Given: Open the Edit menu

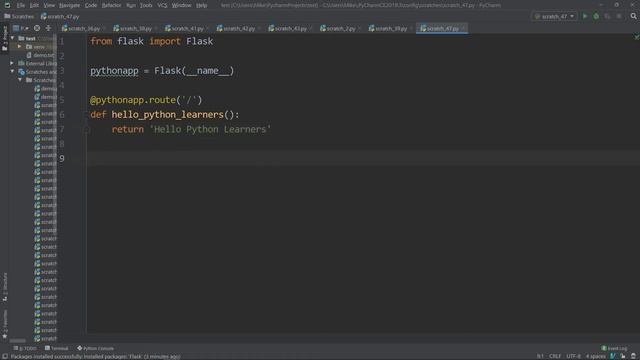Looking at the screenshot, I should [34, 5].
